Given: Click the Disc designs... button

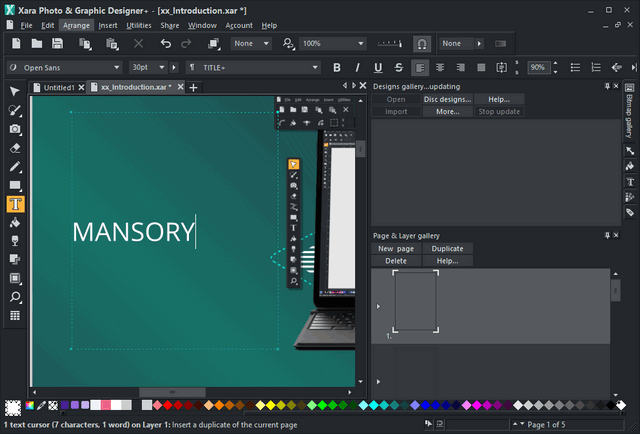Looking at the screenshot, I should (447, 100).
